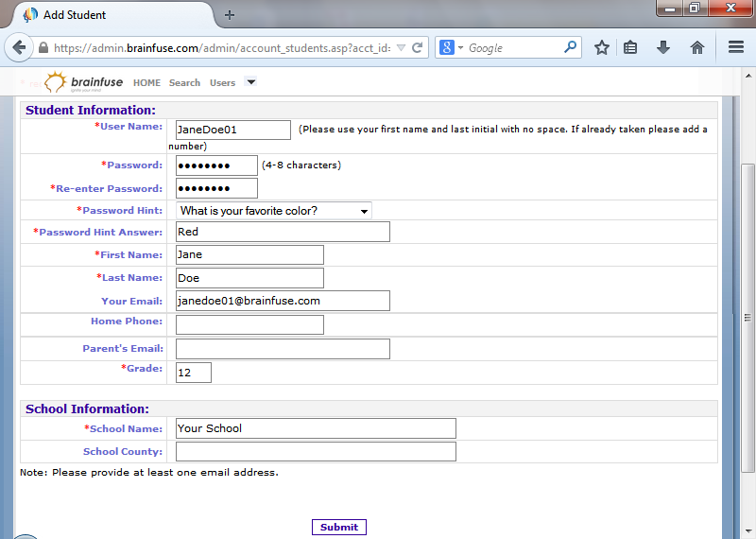Image resolution: width=756 pixels, height=539 pixels.
Task: Reload the page with refresh icon
Action: [418, 48]
